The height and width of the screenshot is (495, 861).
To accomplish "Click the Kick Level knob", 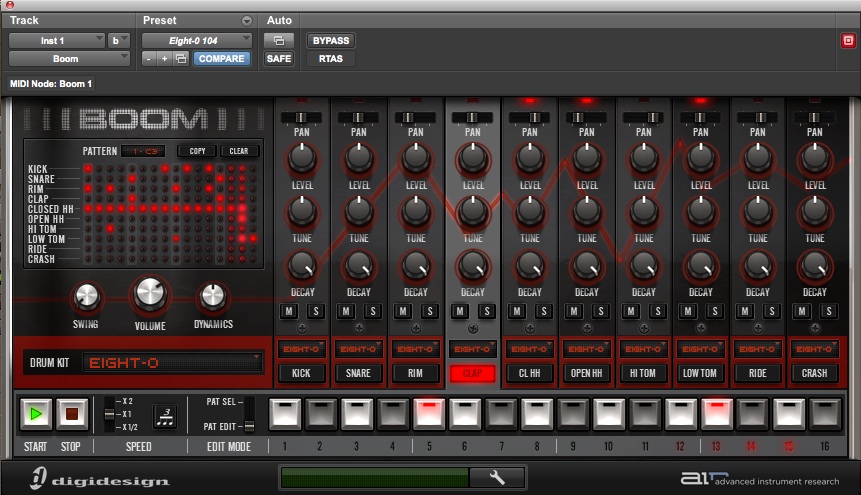I will click(302, 159).
